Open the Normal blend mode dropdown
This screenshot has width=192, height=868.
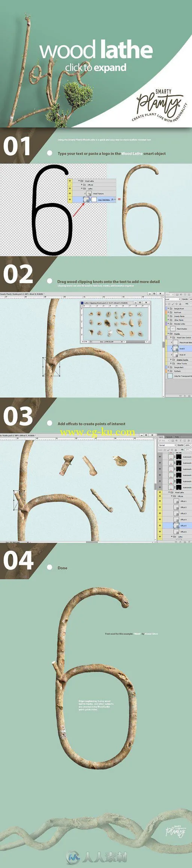[167, 445]
